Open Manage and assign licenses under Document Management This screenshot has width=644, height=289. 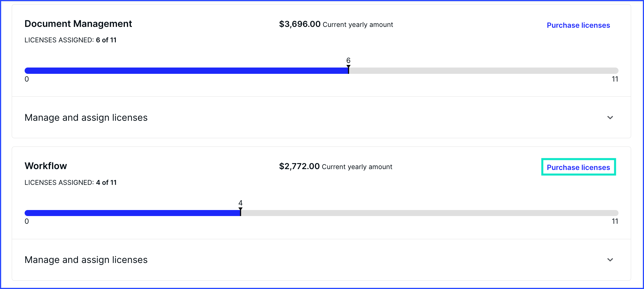point(86,118)
